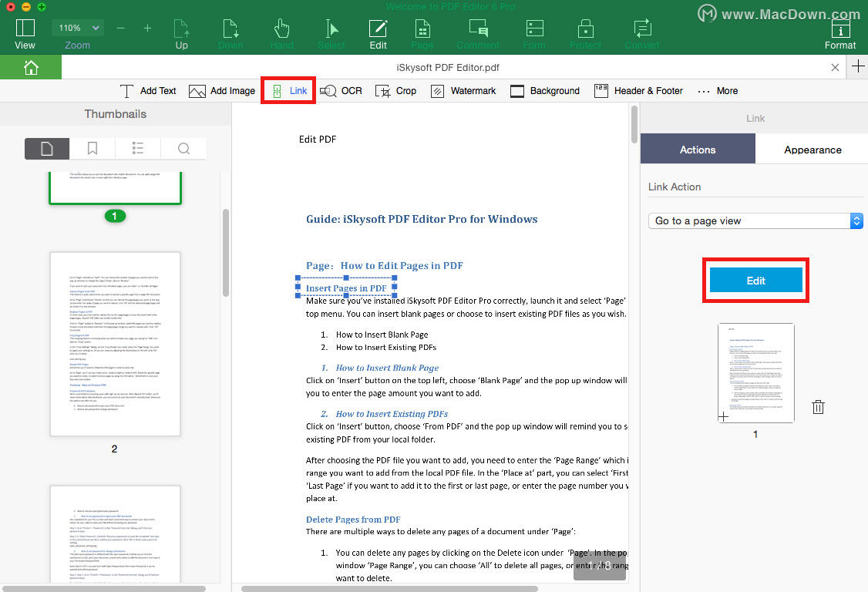Image resolution: width=868 pixels, height=592 pixels.
Task: Click the document horizontal scrollbar
Action: tap(389, 589)
